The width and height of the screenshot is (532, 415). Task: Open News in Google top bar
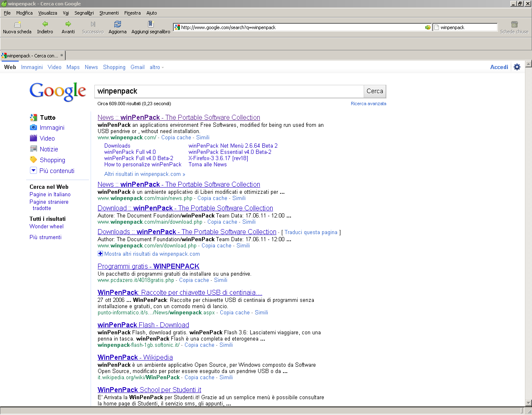point(91,67)
